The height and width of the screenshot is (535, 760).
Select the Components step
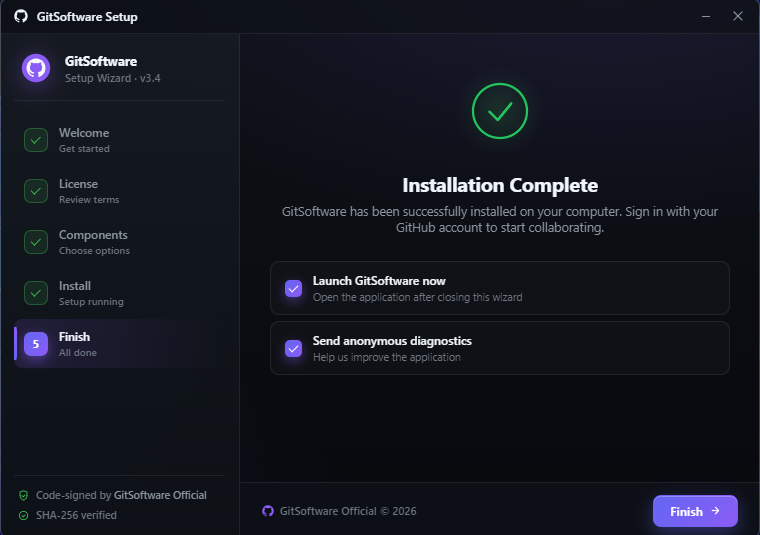(x=93, y=242)
